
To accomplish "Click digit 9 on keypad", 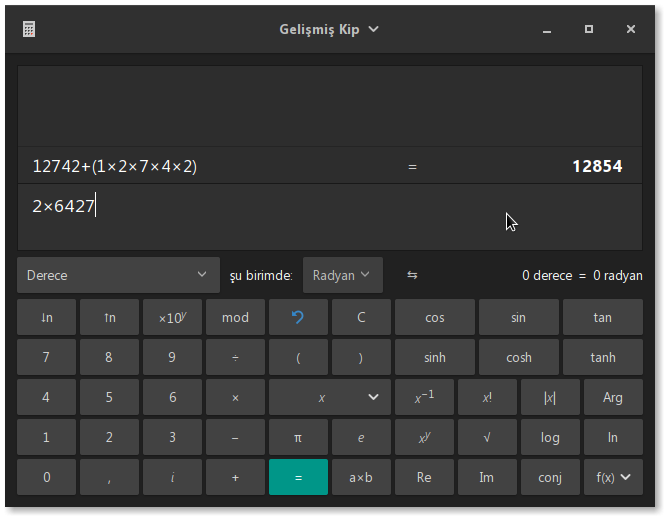I will (x=172, y=357).
